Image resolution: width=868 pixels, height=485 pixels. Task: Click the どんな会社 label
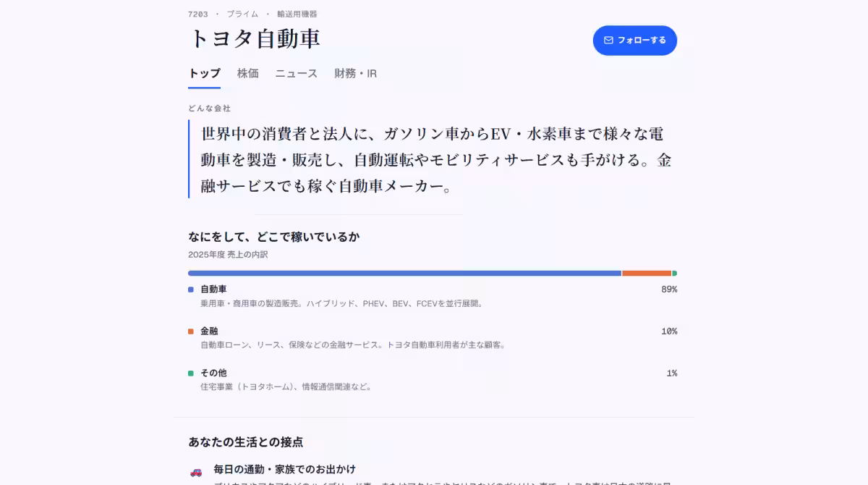click(209, 108)
